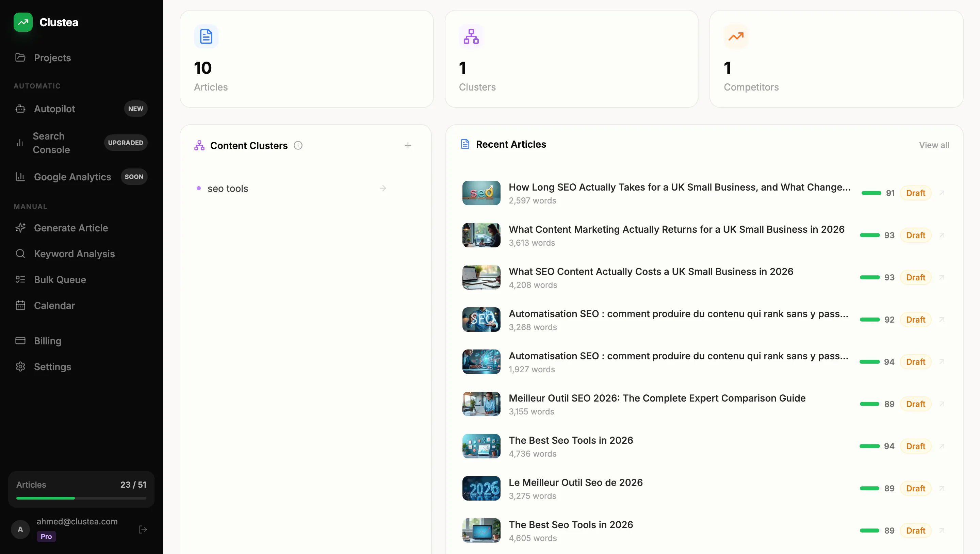Click Draft badge on 'What Content Marketing Actually Returns'
The image size is (980, 554).
pyautogui.click(x=915, y=235)
